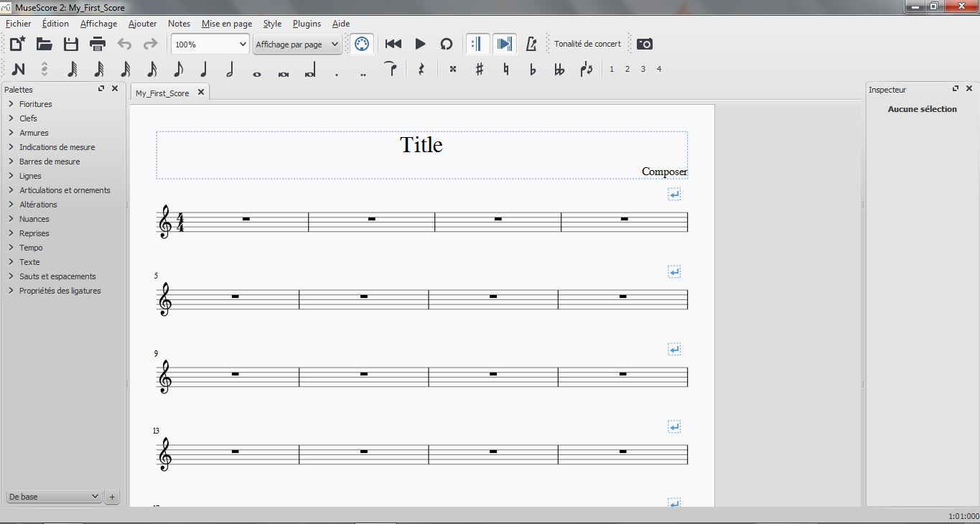
Task: Apply double sharp accidental
Action: [x=453, y=70]
